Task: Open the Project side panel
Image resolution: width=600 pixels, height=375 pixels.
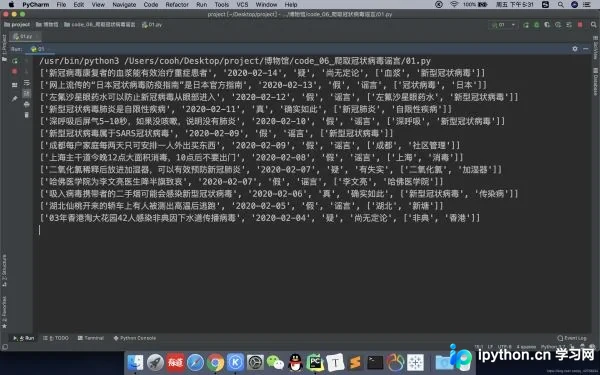Action: click(x=4, y=48)
